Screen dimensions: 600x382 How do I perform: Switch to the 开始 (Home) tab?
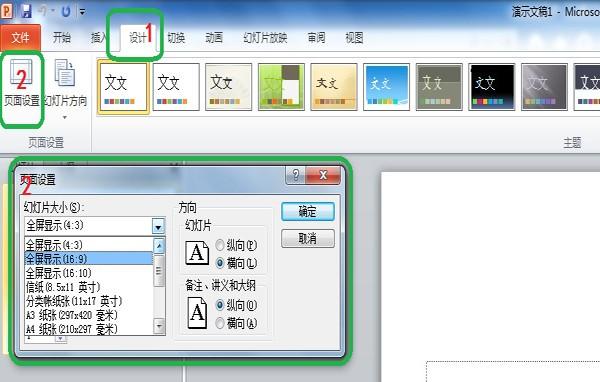(x=62, y=38)
